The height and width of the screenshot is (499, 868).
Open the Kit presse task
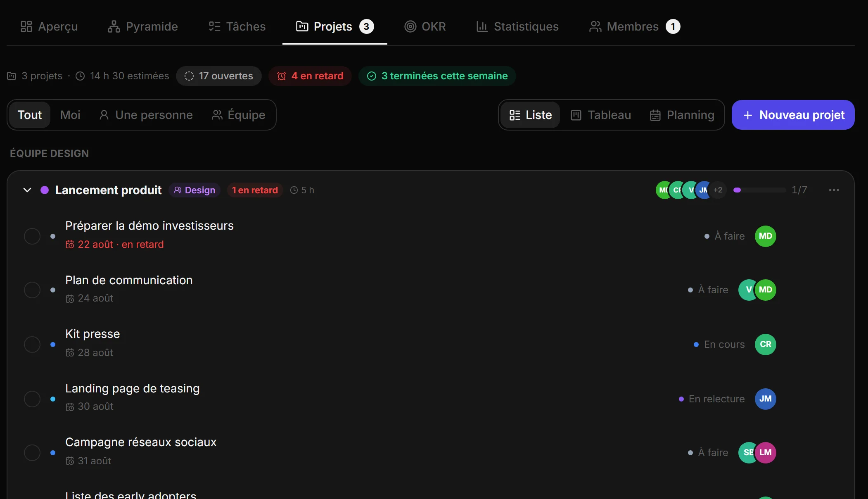[x=92, y=334]
